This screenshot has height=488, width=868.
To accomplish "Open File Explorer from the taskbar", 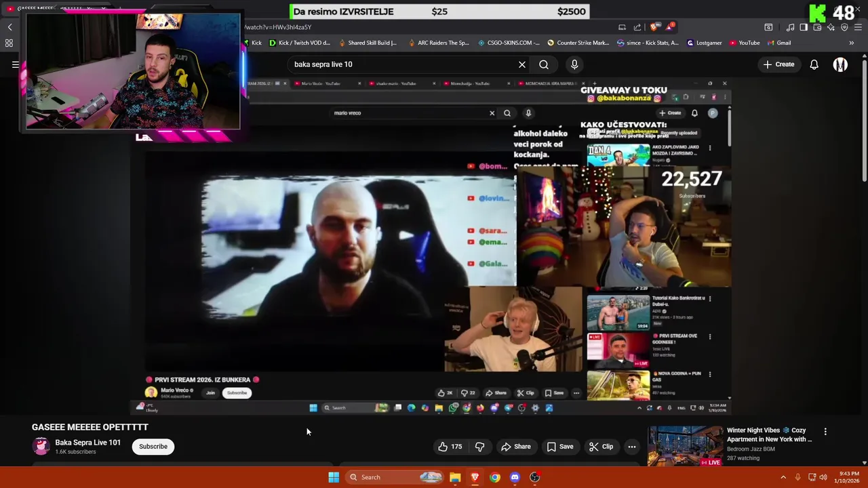I will (x=455, y=477).
